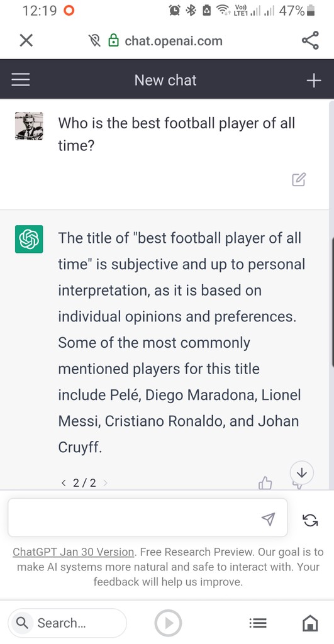Tap the chat.openai.com address text
The width and height of the screenshot is (334, 644).
(174, 41)
